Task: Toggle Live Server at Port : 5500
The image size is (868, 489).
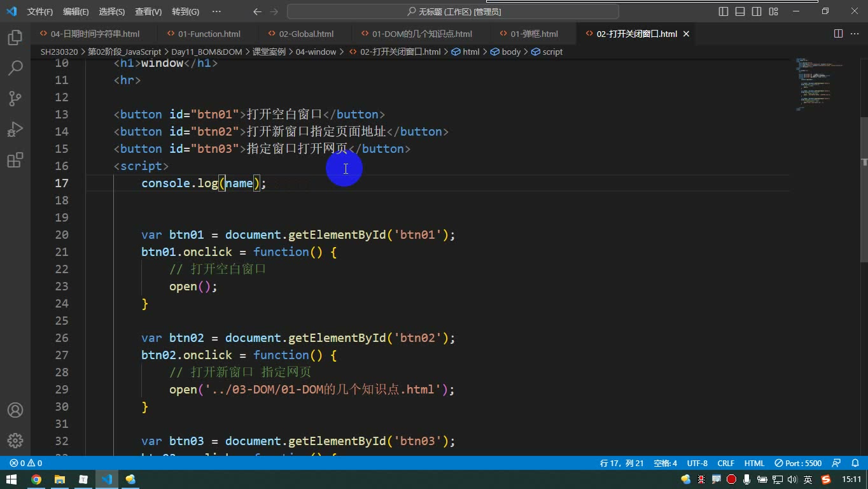Action: click(799, 463)
